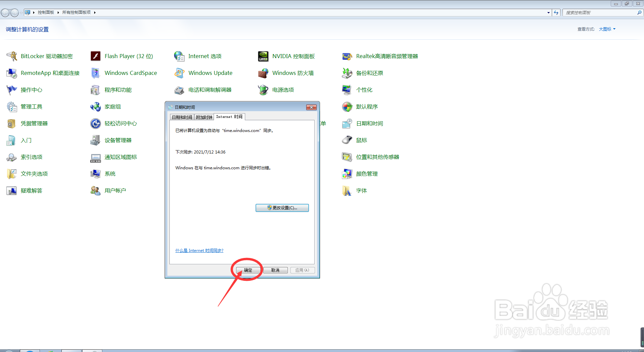Image resolution: width=644 pixels, height=352 pixels.
Task: Open 入门 icon
Action: coord(12,140)
